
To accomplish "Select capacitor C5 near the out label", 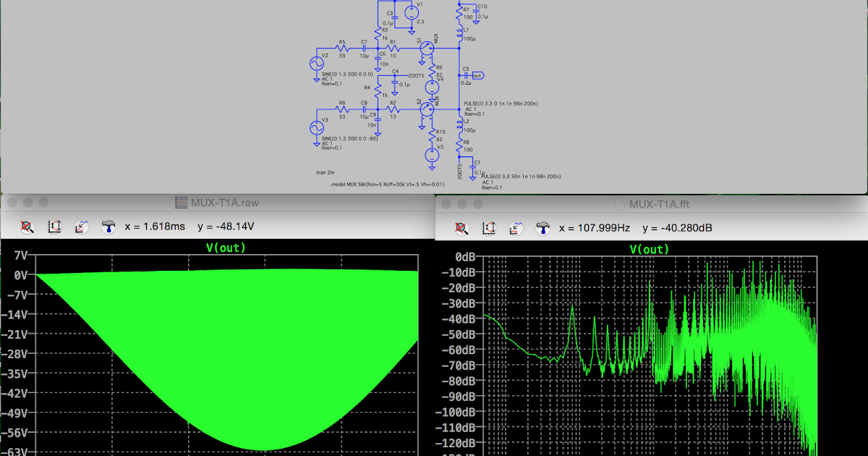I will point(467,76).
